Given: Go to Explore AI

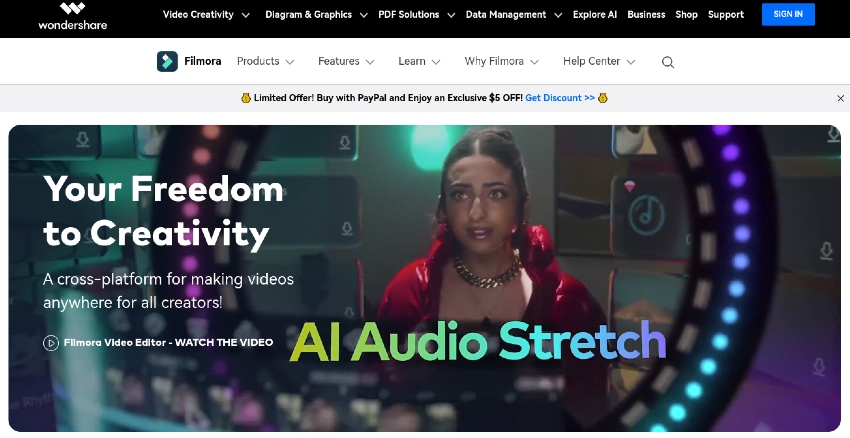Looking at the screenshot, I should (595, 15).
